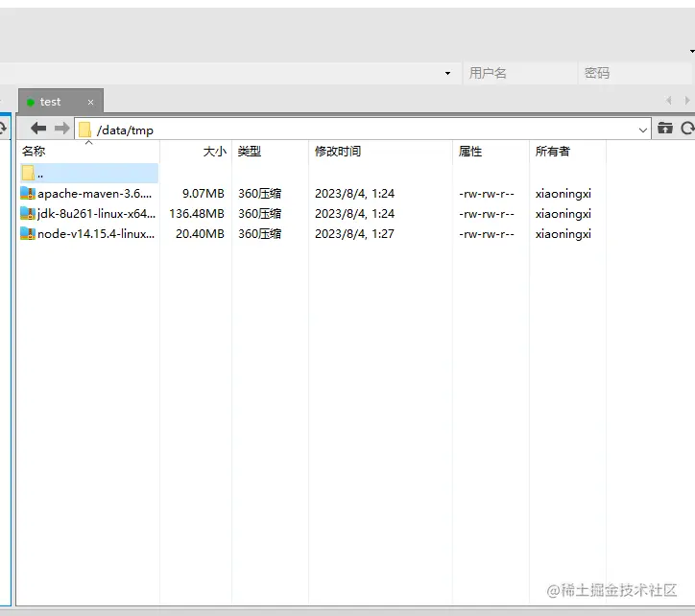The image size is (695, 616).
Task: Click 360压缩 type of jdk row
Action: click(259, 214)
